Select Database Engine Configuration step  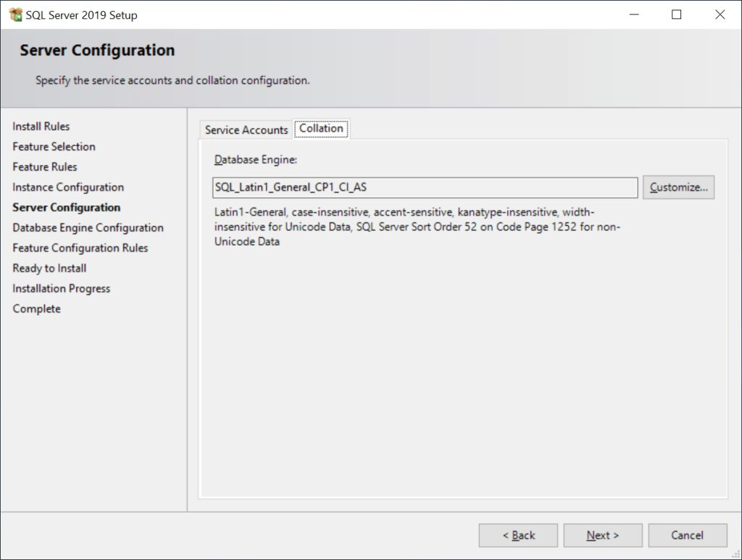[88, 227]
